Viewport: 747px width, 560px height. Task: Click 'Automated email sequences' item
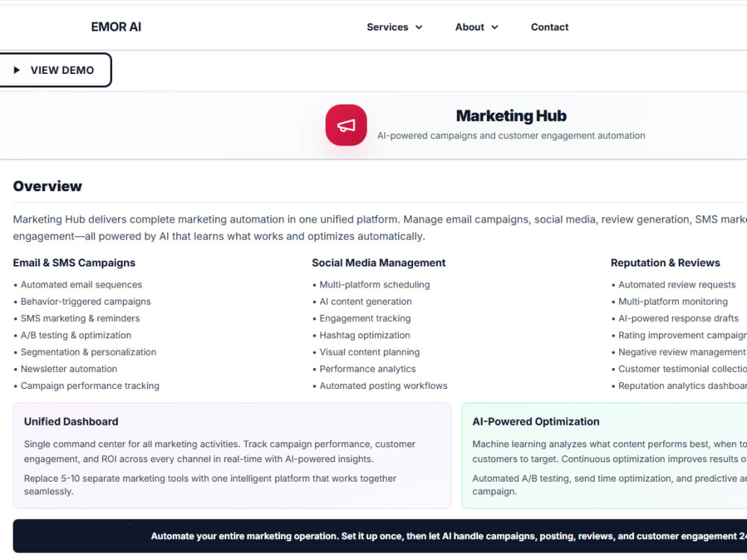(81, 284)
